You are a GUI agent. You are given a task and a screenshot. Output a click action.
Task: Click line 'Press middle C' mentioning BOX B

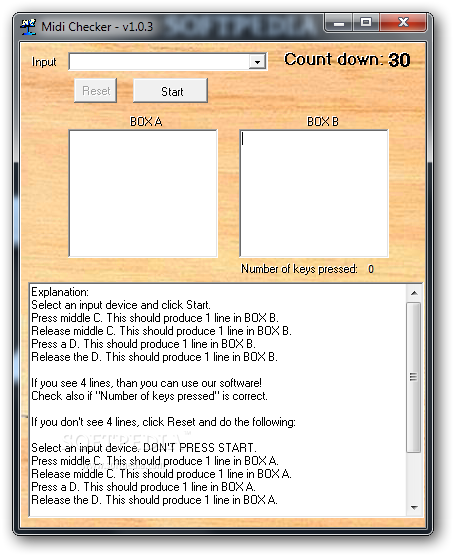pos(155,318)
